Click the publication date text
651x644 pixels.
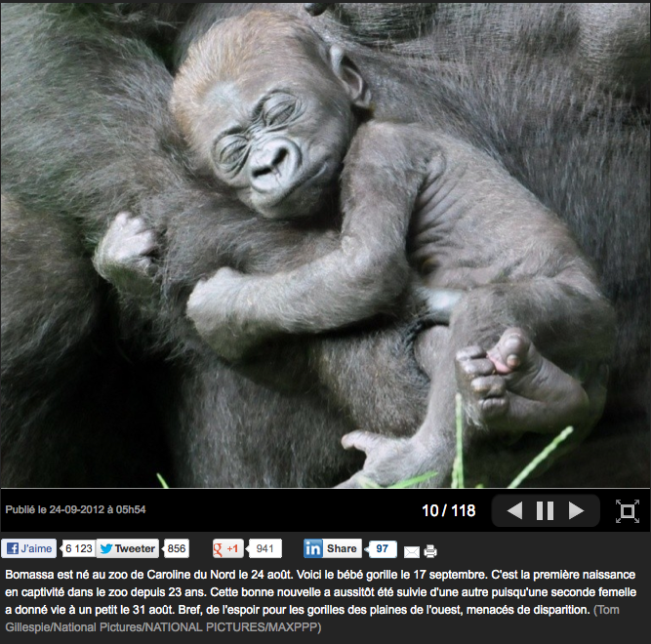click(75, 509)
